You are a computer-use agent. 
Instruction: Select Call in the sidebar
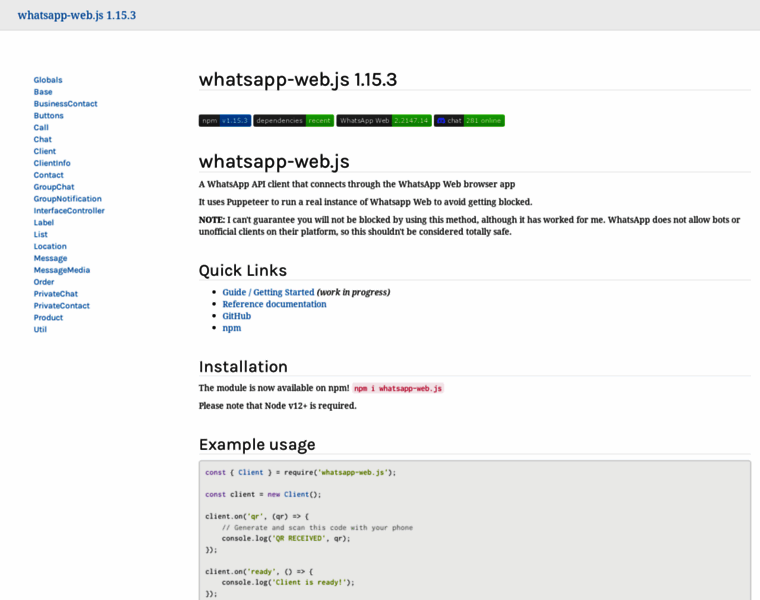coord(41,127)
